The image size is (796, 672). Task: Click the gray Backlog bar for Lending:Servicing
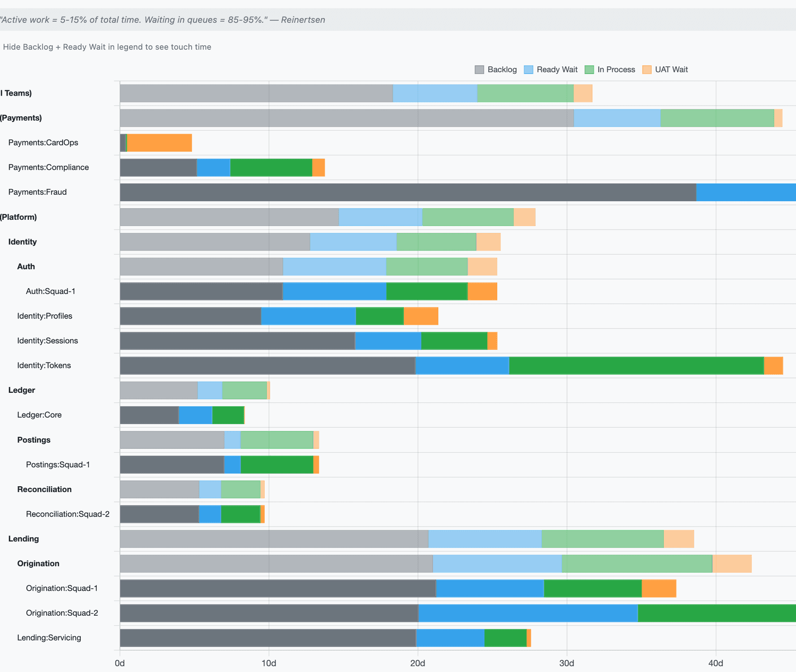pyautogui.click(x=268, y=638)
